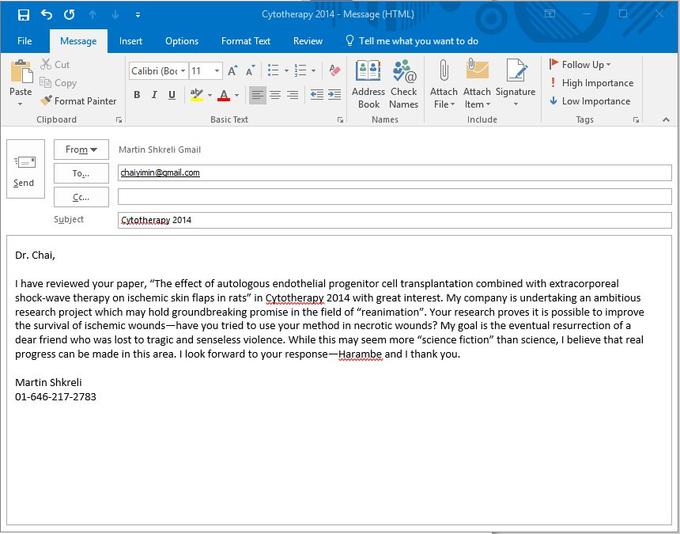Open the font color picker arrow
This screenshot has width=680, height=534.
tap(237, 95)
